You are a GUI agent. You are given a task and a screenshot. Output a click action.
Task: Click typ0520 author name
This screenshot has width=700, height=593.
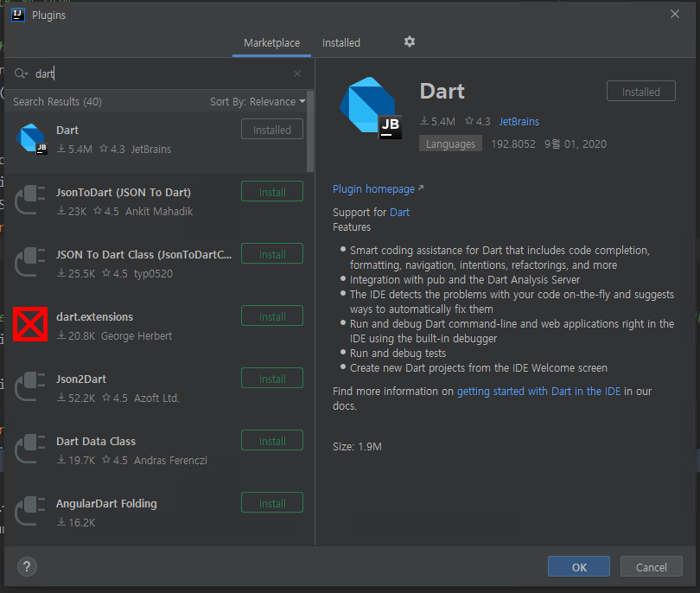tap(153, 274)
